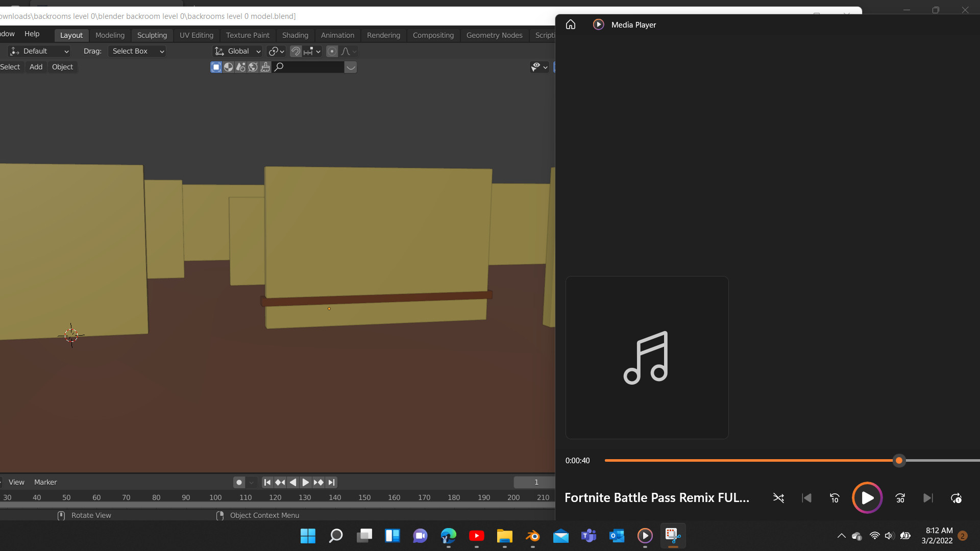Click the Object menu button
This screenshot has width=980, height=551.
click(x=62, y=67)
